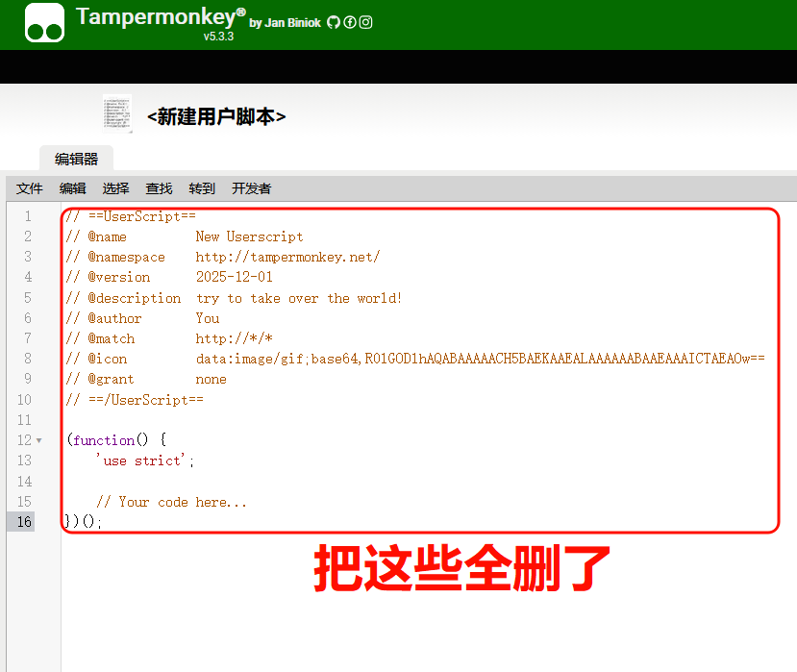Click line number 16 in the gutter
Viewport: 797px width, 672px height.
click(x=24, y=522)
